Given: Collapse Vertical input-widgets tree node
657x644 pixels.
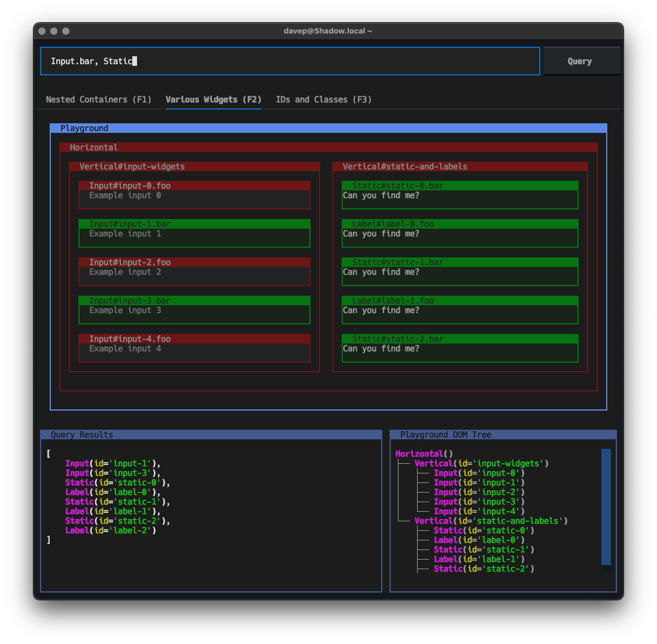Looking at the screenshot, I should point(481,463).
